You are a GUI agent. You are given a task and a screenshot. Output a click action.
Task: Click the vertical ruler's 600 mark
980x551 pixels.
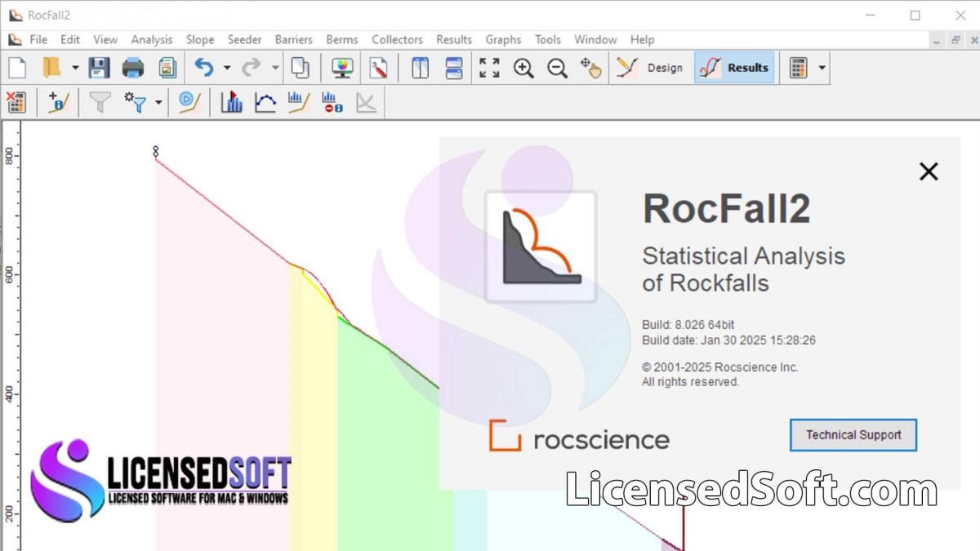click(x=9, y=276)
